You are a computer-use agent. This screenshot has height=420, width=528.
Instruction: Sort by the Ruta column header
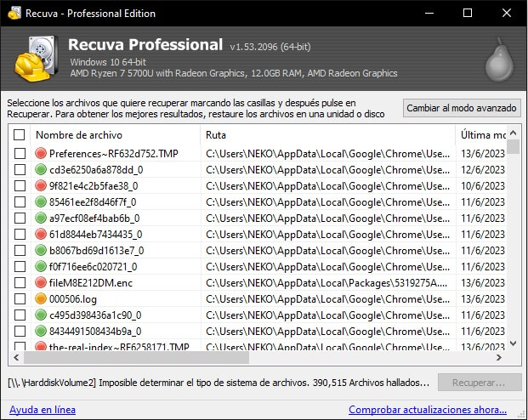pos(327,134)
